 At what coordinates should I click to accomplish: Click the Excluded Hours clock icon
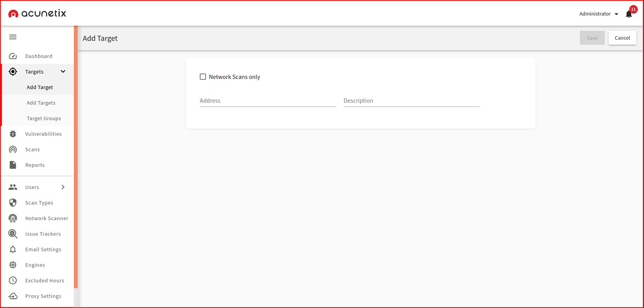pos(13,280)
